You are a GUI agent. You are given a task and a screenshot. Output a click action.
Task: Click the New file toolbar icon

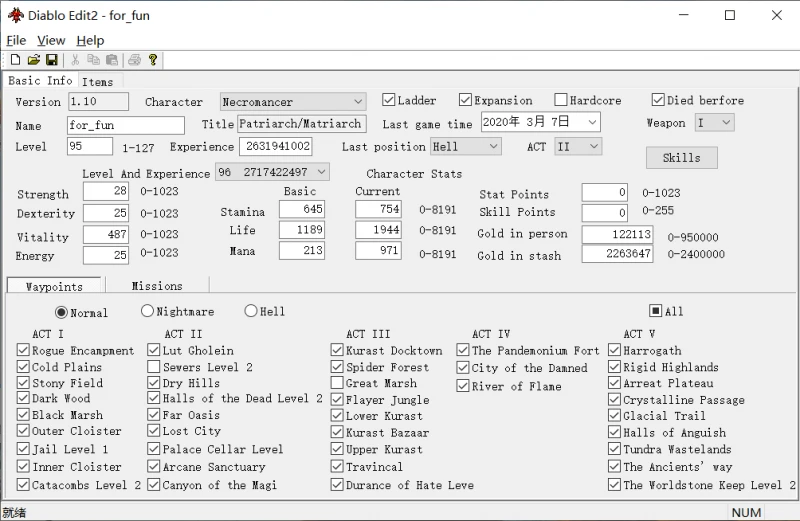coord(15,60)
